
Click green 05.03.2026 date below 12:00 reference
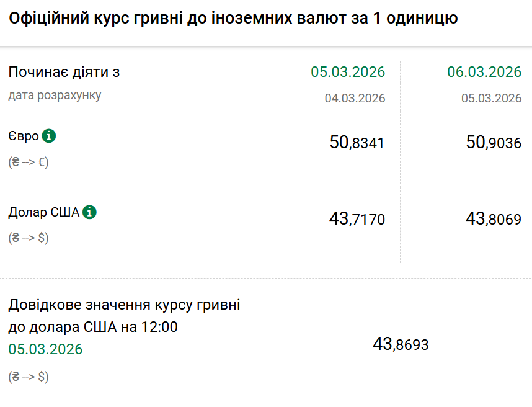[45, 349]
